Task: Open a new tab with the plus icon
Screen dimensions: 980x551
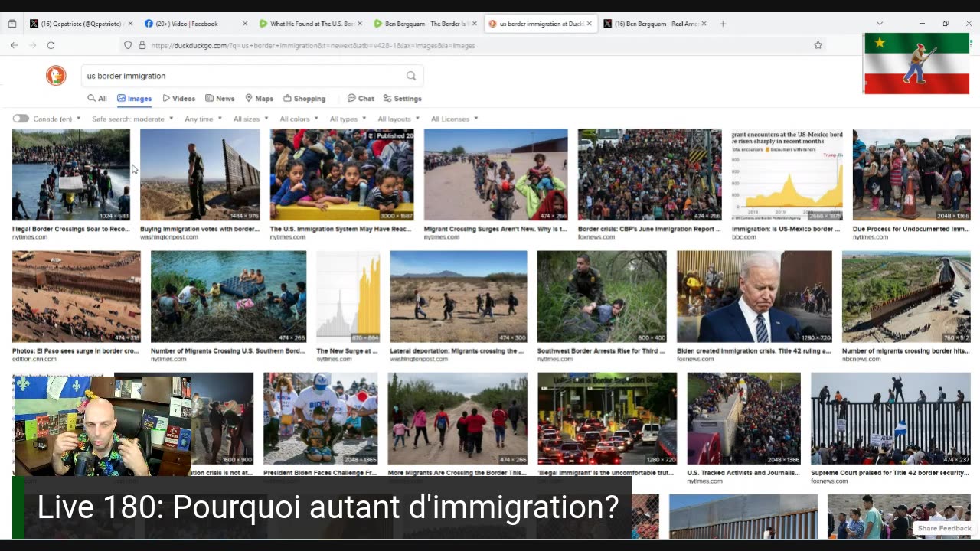Action: (723, 24)
